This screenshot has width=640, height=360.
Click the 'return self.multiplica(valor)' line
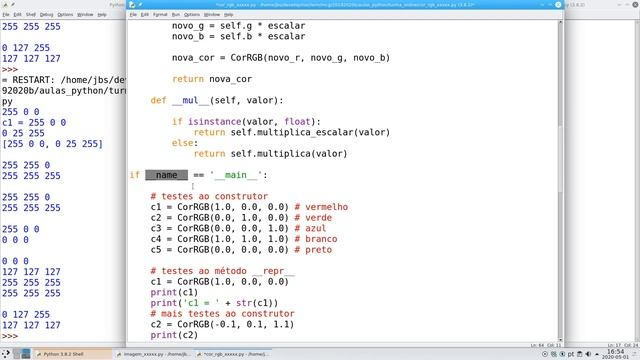(x=270, y=153)
